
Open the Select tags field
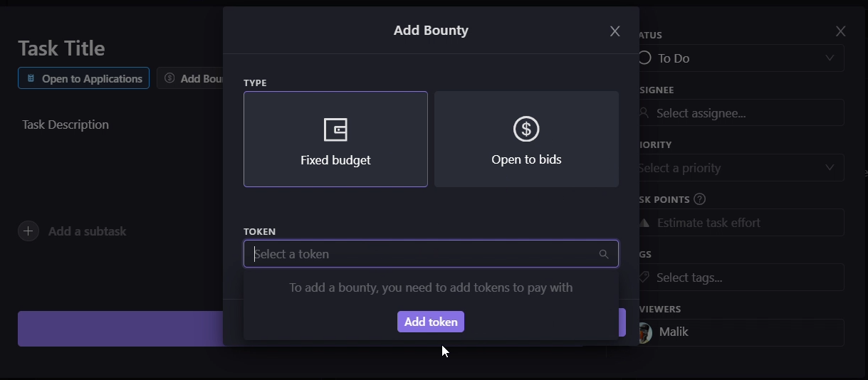[741, 278]
